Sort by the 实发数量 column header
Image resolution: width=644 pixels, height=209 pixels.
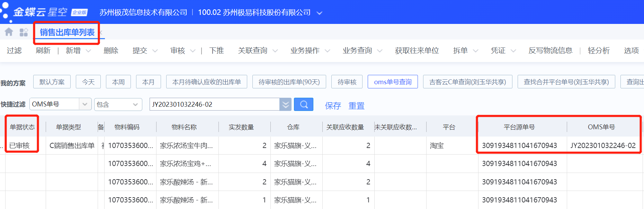tap(241, 127)
